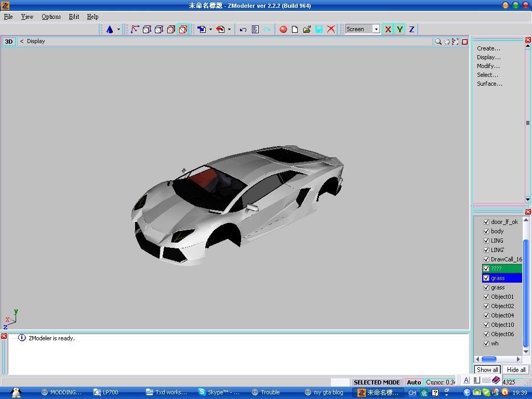This screenshot has width=532, height=399.
Task: Click the open folder icon
Action: (307, 30)
